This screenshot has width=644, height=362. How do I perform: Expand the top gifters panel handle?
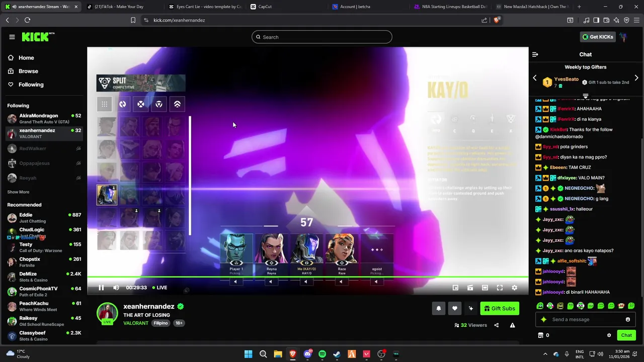[x=586, y=96]
